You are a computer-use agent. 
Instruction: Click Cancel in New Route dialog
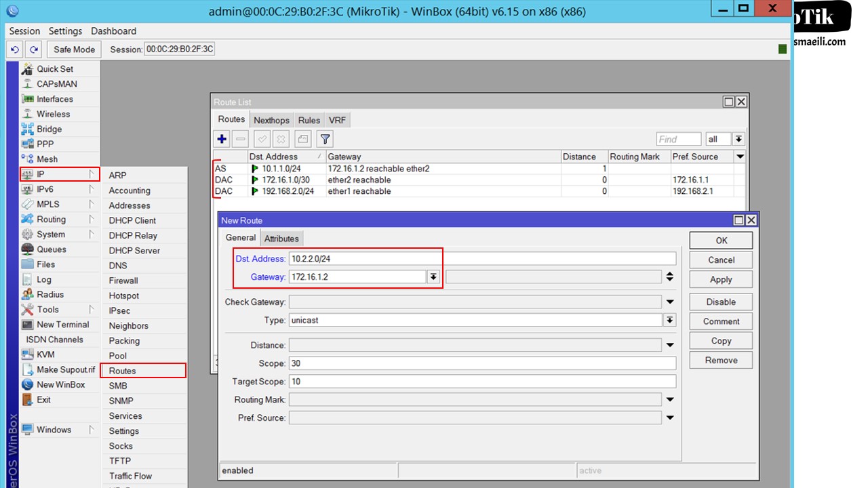click(721, 260)
